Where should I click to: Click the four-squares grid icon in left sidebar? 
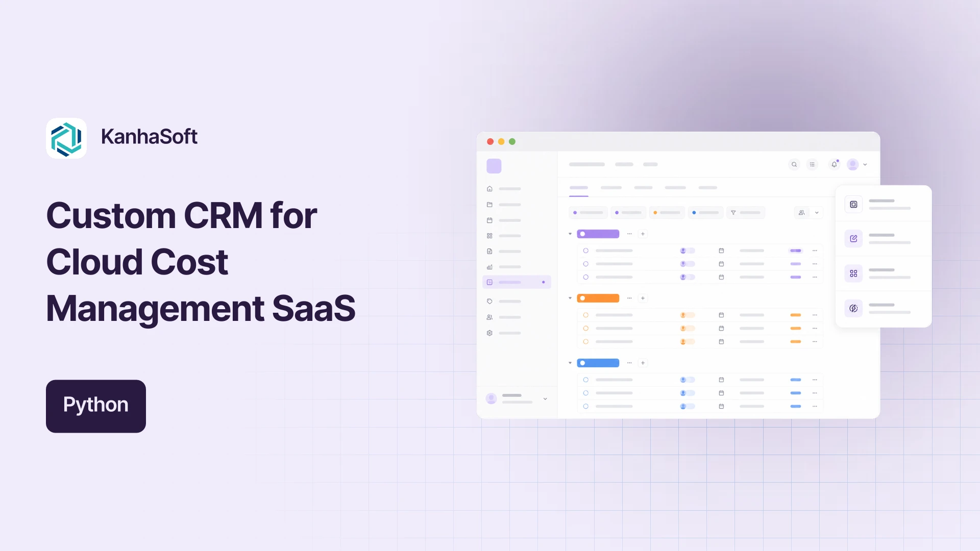[x=489, y=236]
